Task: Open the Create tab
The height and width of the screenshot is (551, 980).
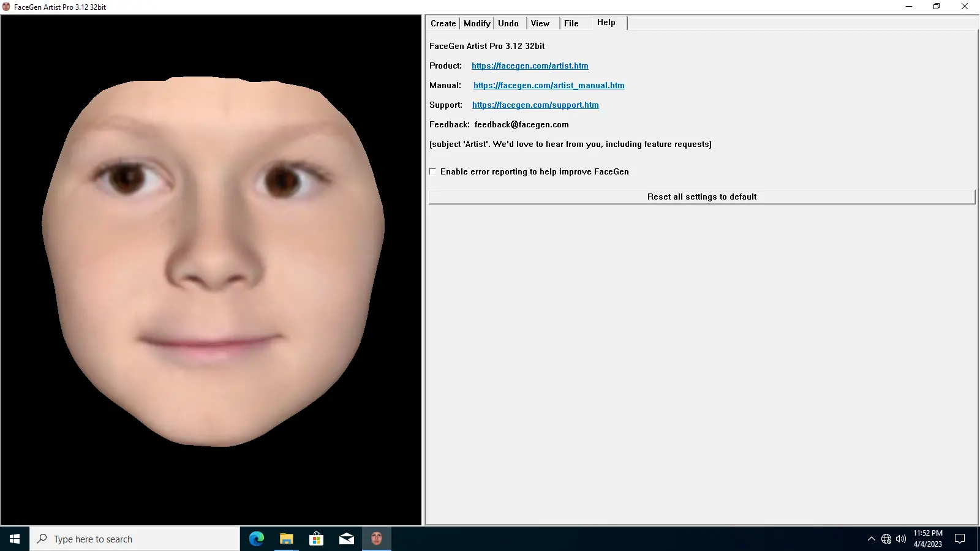Action: 443,23
